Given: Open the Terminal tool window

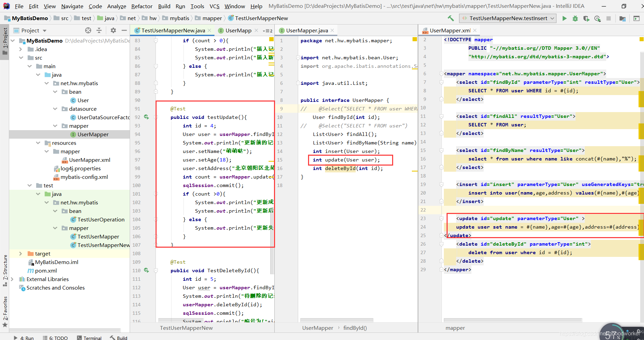Looking at the screenshot, I should click(89, 338).
